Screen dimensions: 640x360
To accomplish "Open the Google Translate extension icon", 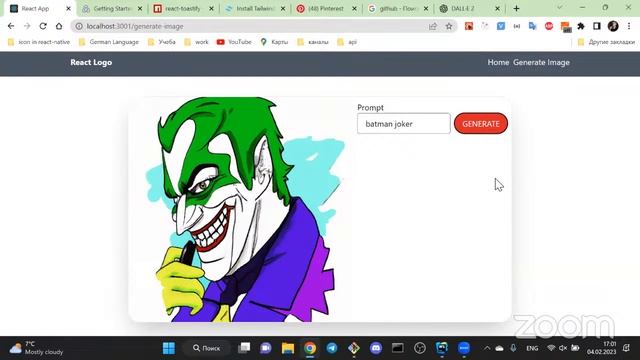I will (x=533, y=26).
